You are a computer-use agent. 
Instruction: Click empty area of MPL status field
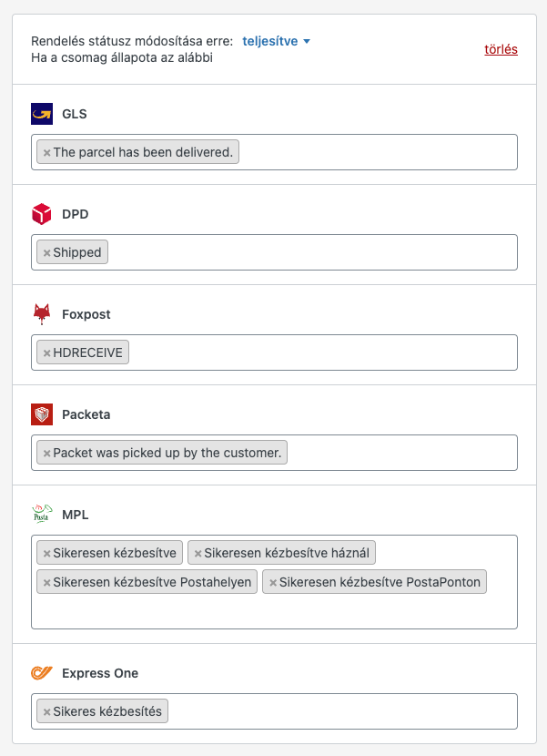click(x=274, y=611)
